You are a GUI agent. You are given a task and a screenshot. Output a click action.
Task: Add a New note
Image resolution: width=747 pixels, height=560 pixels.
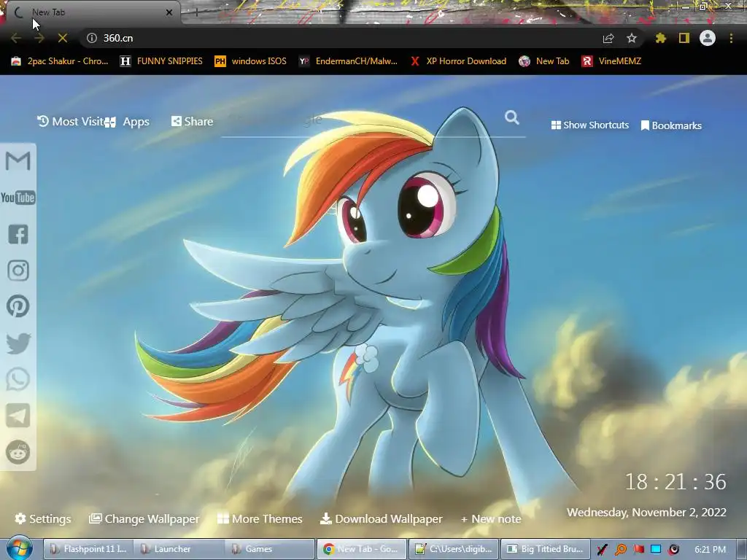click(x=491, y=519)
